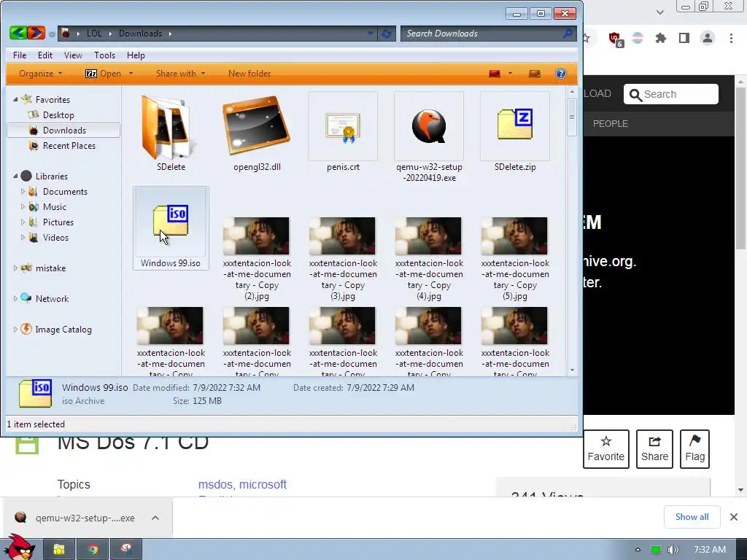747x560 pixels.
Task: Select the qemu-w32-setup-20220419.exe icon
Action: tap(429, 127)
